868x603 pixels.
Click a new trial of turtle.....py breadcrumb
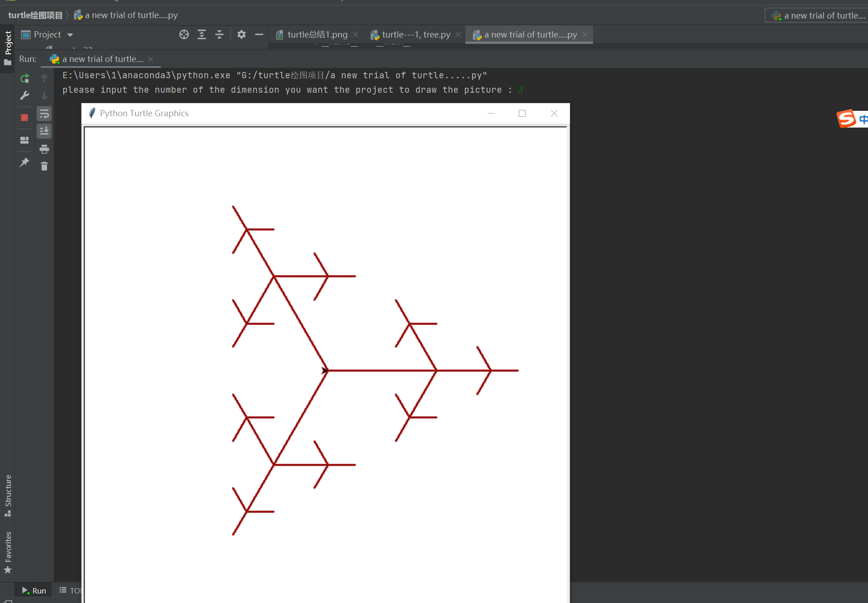coord(126,15)
